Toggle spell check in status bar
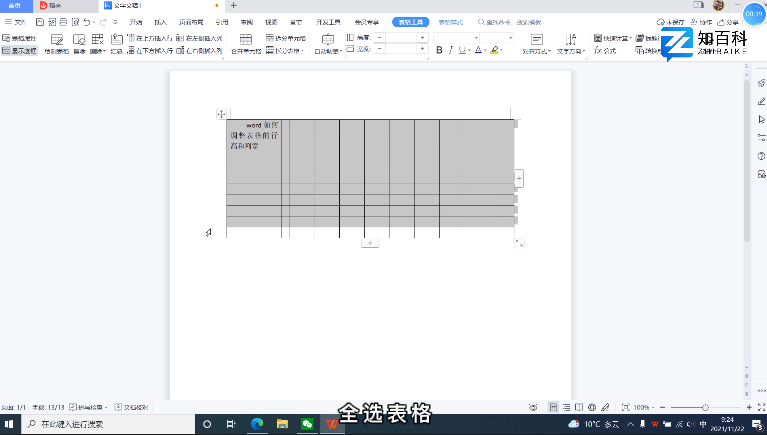 [89, 407]
